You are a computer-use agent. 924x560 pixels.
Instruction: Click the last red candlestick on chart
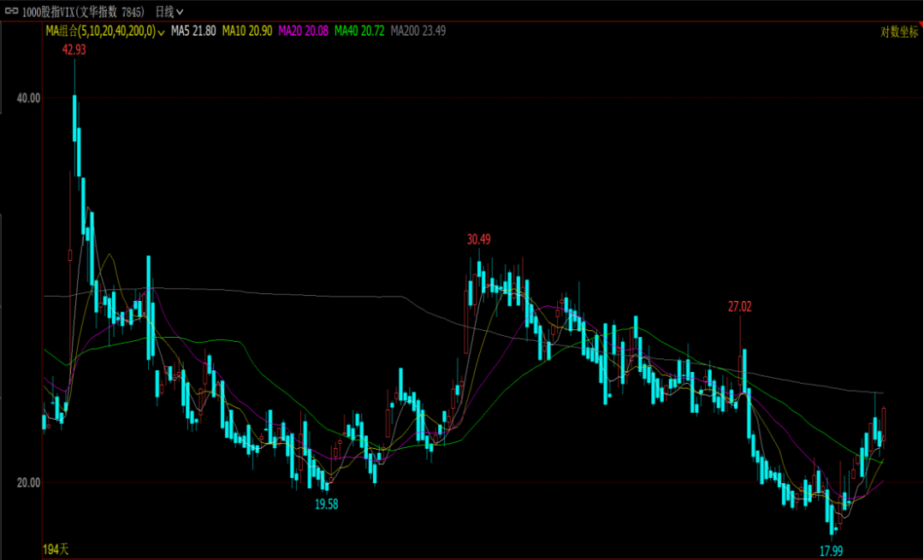pos(884,425)
